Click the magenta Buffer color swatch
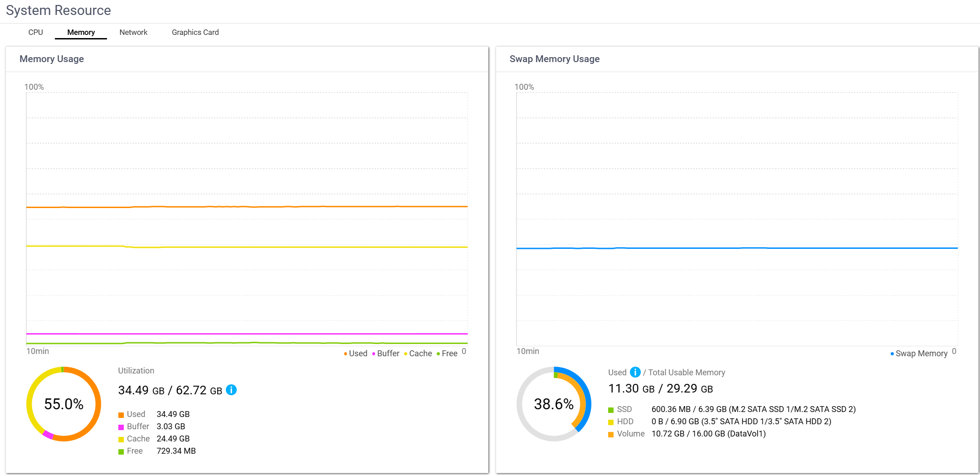This screenshot has height=475, width=980. [121, 427]
